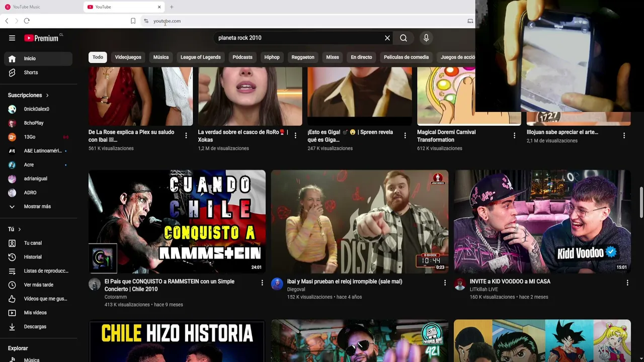Filter by Pódcasts chip

pyautogui.click(x=243, y=57)
